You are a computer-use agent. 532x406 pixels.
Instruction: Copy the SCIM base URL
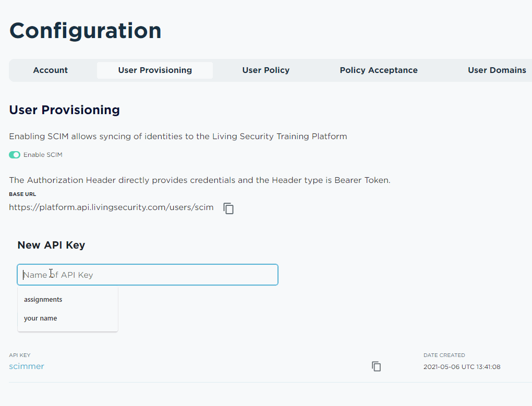coord(228,208)
